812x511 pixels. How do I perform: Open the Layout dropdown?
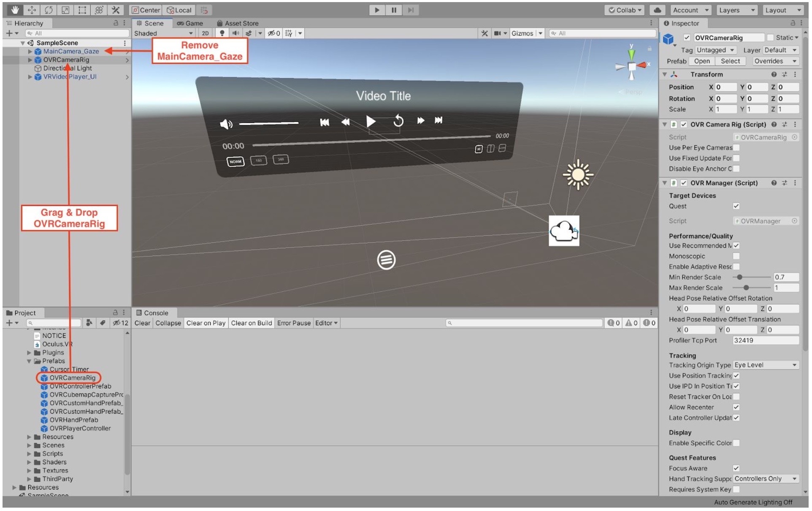click(783, 10)
